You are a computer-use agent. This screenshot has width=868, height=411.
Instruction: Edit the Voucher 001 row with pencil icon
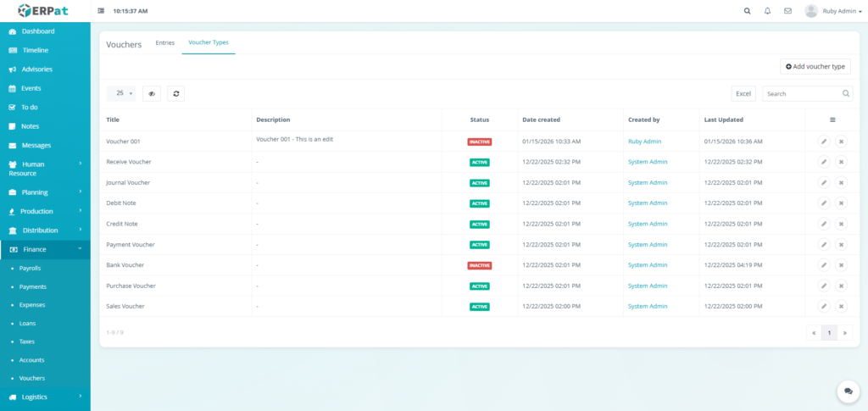click(823, 142)
